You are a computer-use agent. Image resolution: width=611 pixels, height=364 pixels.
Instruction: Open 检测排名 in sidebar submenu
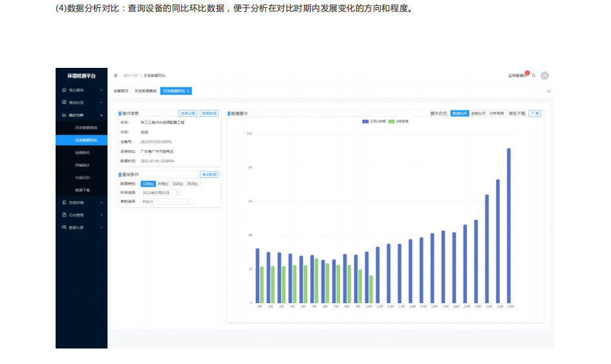pyautogui.click(x=82, y=153)
